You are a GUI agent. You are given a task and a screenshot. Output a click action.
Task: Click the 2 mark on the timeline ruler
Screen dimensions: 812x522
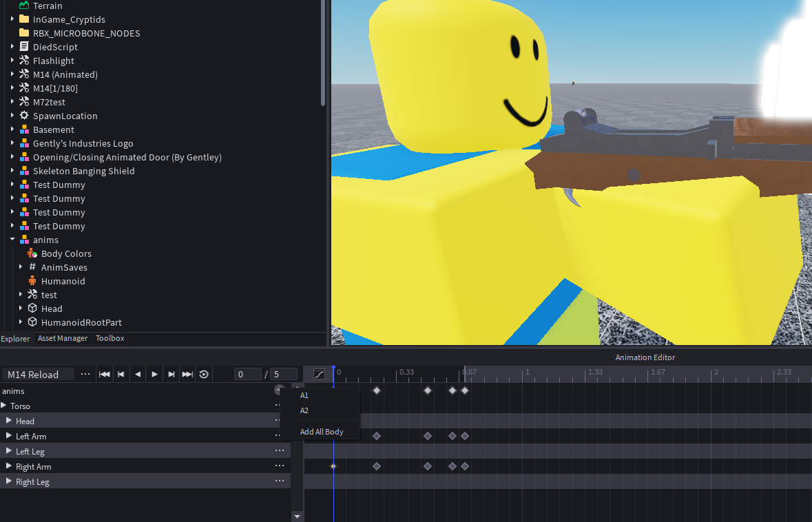pyautogui.click(x=716, y=372)
